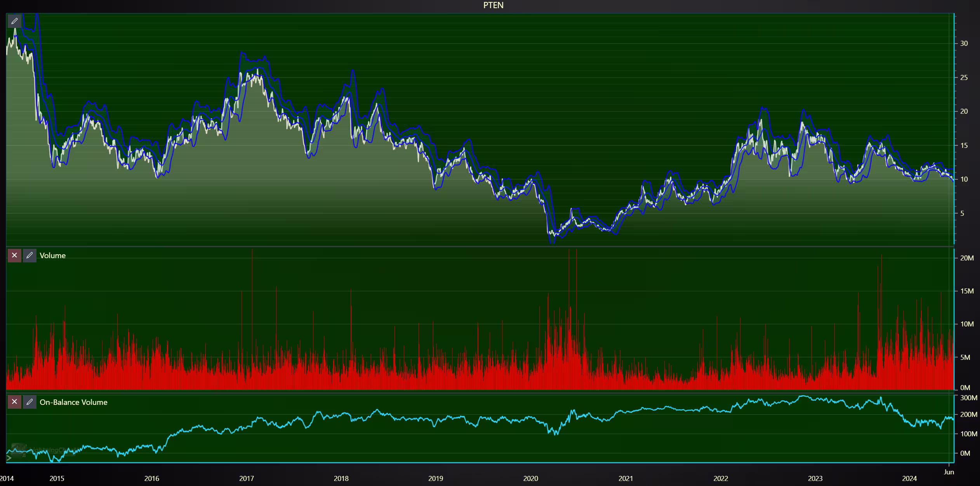Expand the arrow at OBV panel's bottom-left

tap(9, 458)
